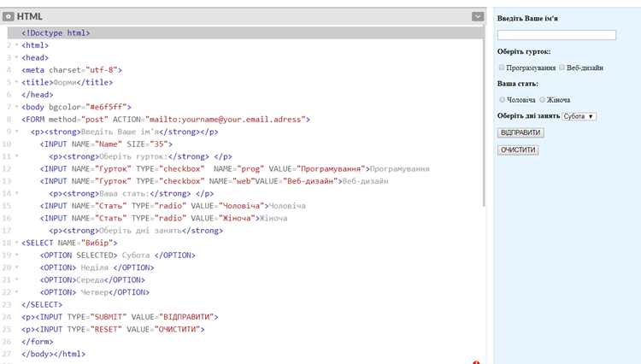Image resolution: width=641 pixels, height=364 pixels.
Task: Open the Субота day dropdown
Action: pyautogui.click(x=579, y=116)
